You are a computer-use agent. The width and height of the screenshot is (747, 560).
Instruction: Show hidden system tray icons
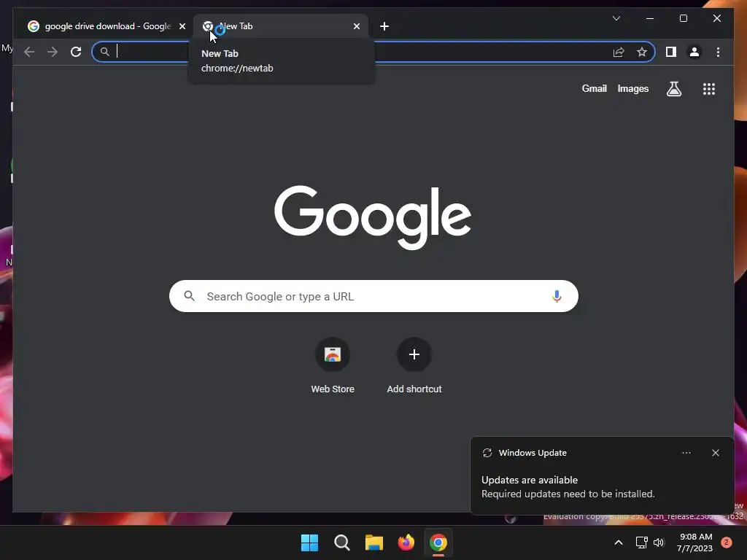point(619,542)
